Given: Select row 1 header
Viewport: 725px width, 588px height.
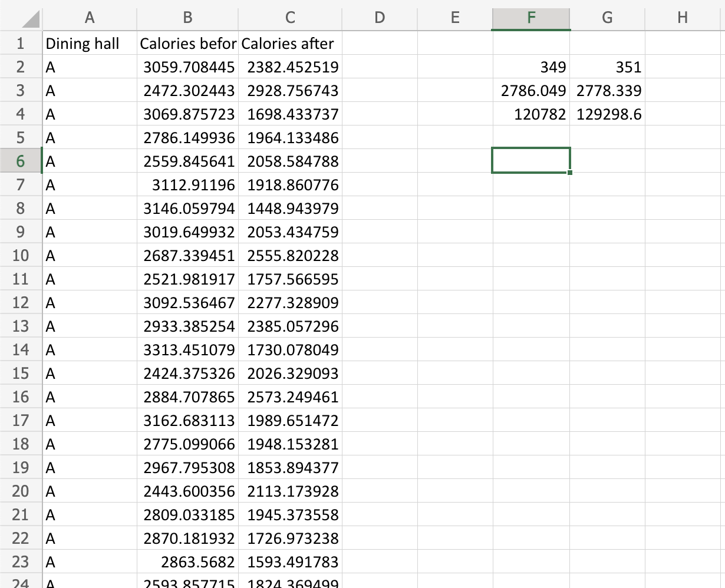Looking at the screenshot, I should tap(21, 43).
